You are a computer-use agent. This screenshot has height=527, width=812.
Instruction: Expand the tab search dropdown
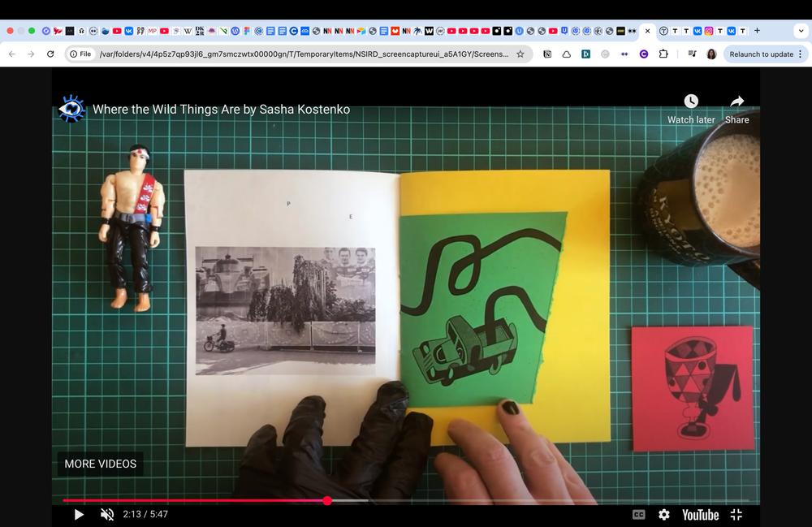(x=801, y=31)
